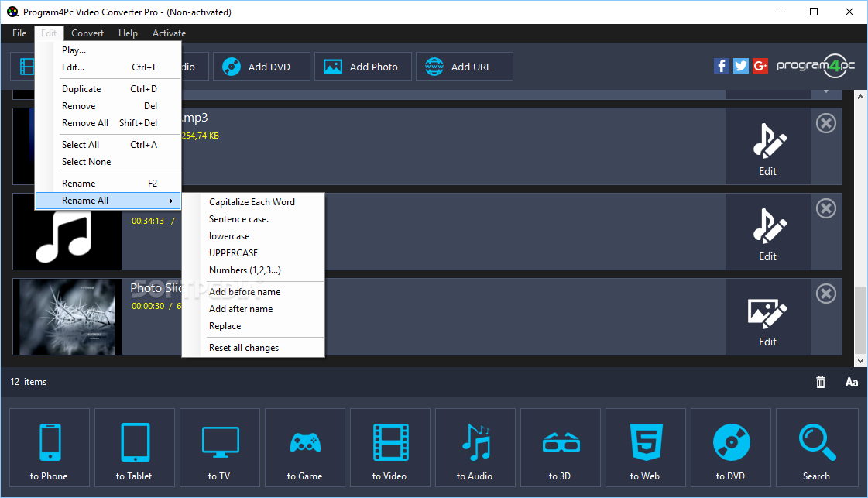The height and width of the screenshot is (498, 868).
Task: Choose Play... from Edit menu
Action: [x=108, y=50]
